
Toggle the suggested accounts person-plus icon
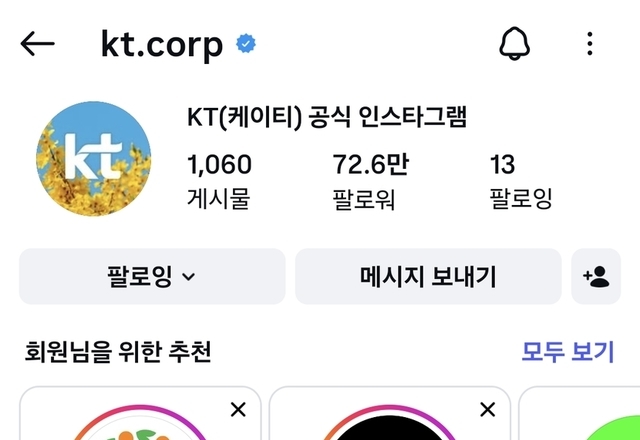pyautogui.click(x=596, y=276)
